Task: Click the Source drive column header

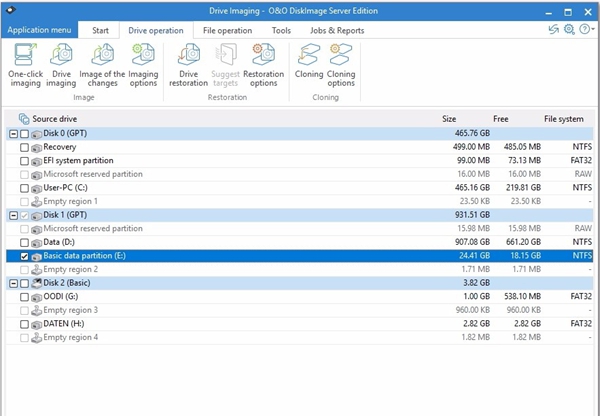Action: [x=54, y=119]
